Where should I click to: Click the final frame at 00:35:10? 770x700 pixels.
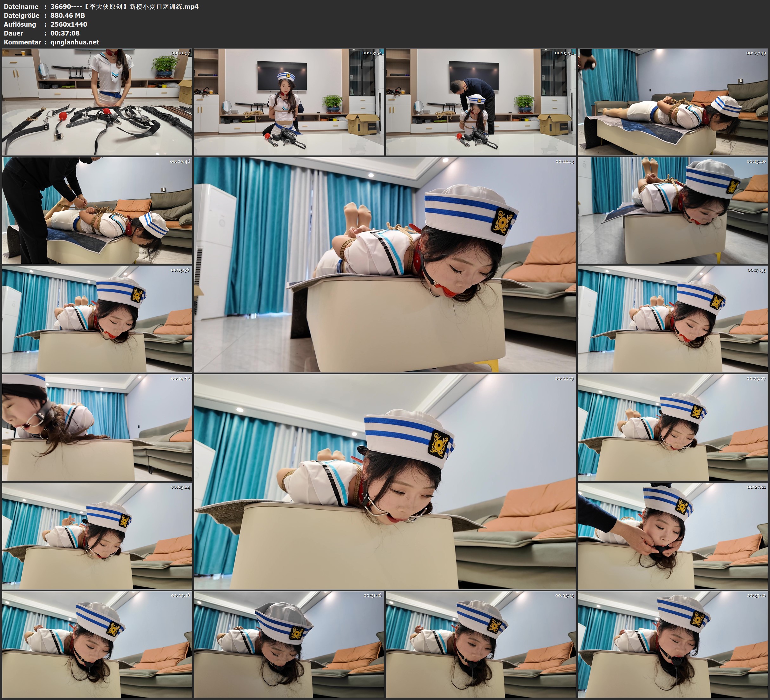pyautogui.click(x=673, y=644)
